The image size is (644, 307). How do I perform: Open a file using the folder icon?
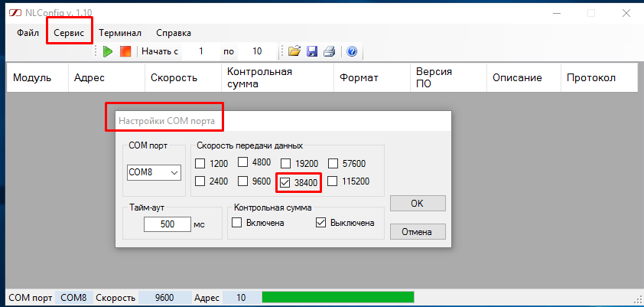click(x=294, y=51)
